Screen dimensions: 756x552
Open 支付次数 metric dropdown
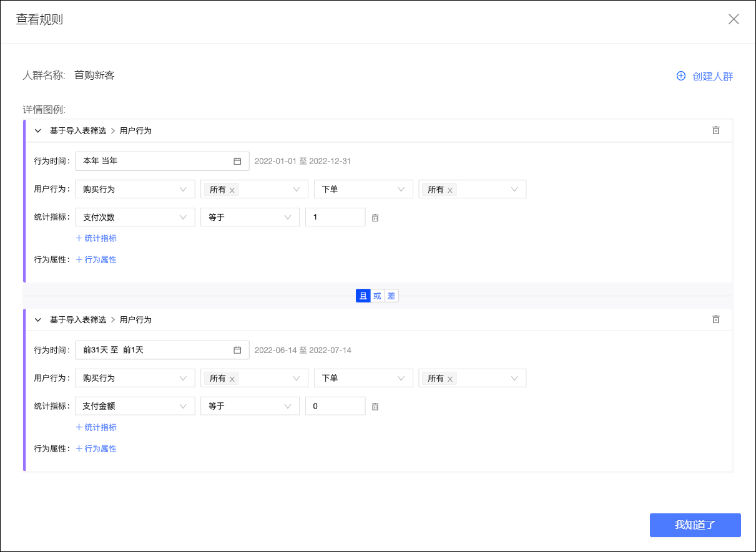135,217
